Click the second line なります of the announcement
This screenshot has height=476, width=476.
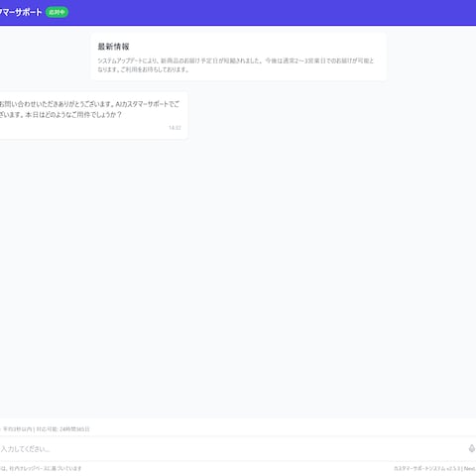(x=143, y=69)
